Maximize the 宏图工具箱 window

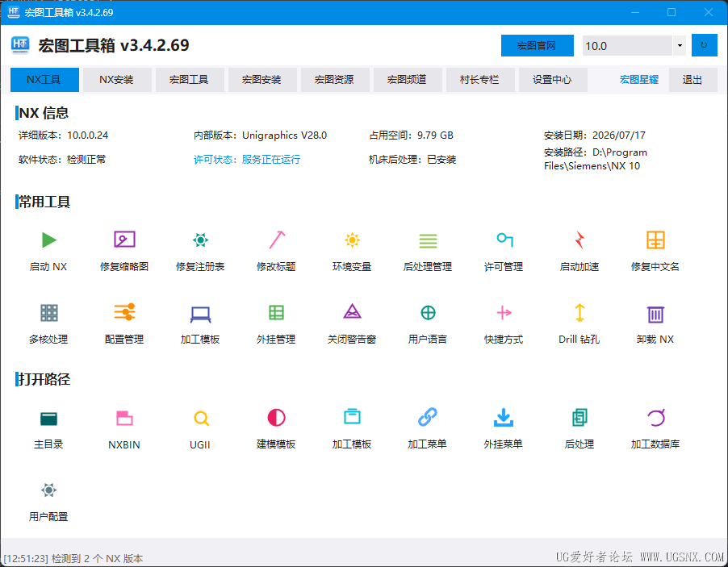[672, 13]
